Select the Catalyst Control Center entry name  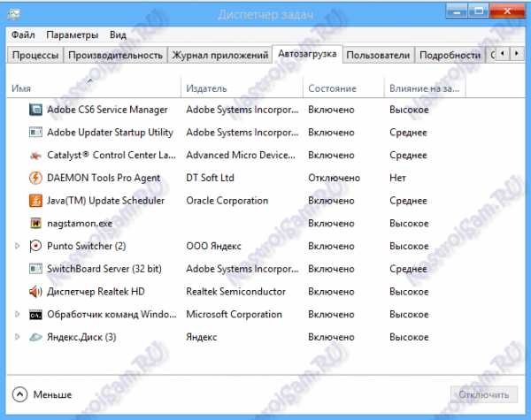112,155
